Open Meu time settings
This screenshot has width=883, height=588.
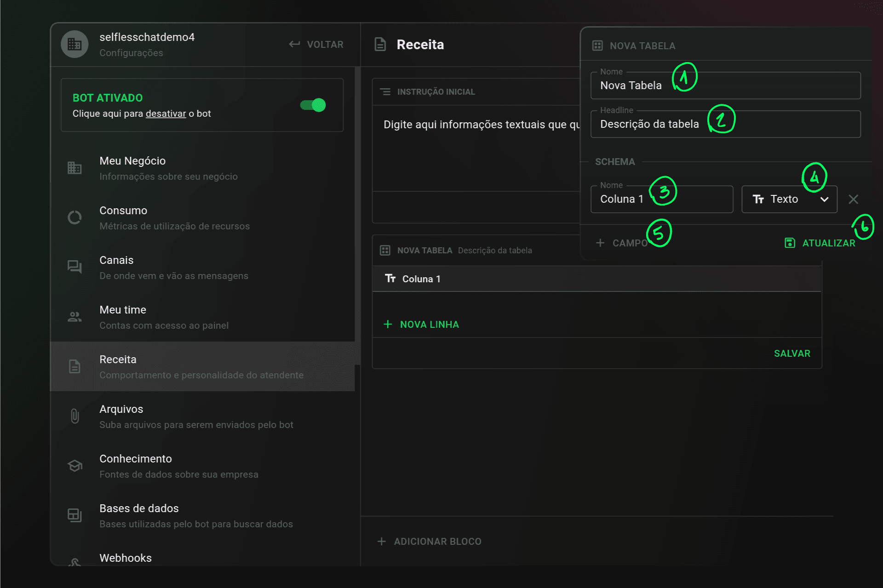(x=202, y=317)
